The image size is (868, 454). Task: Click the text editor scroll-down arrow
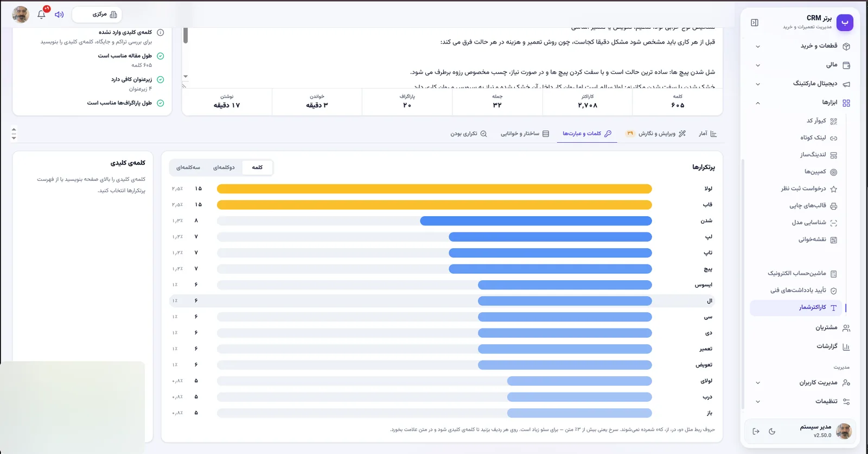coord(186,77)
